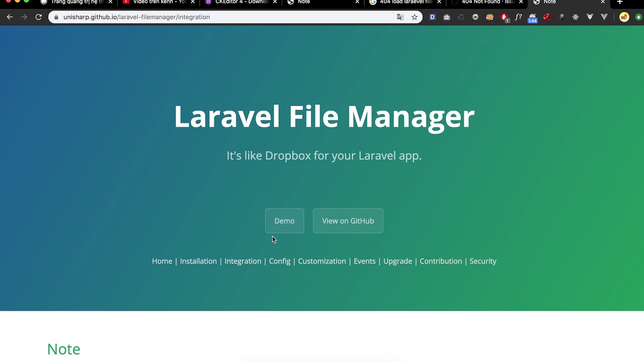The width and height of the screenshot is (644, 362).
Task: Click the Dropbox for your Laravel tagline
Action: pyautogui.click(x=324, y=155)
